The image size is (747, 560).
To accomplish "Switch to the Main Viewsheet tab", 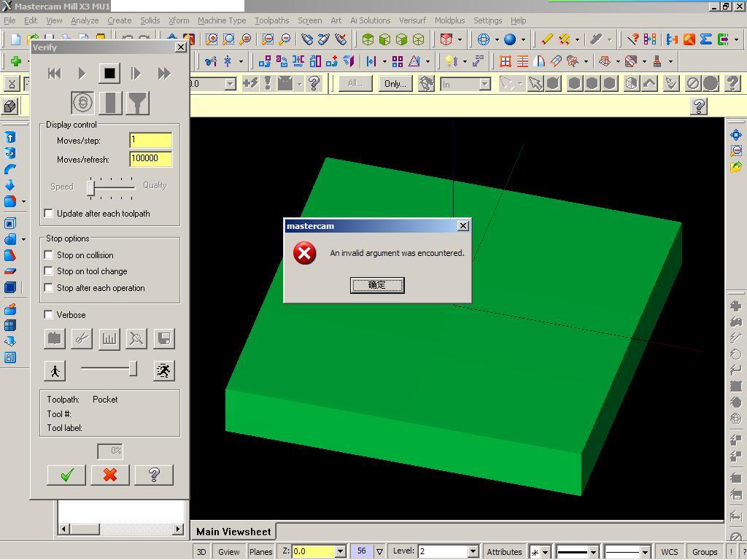I will click(x=233, y=532).
